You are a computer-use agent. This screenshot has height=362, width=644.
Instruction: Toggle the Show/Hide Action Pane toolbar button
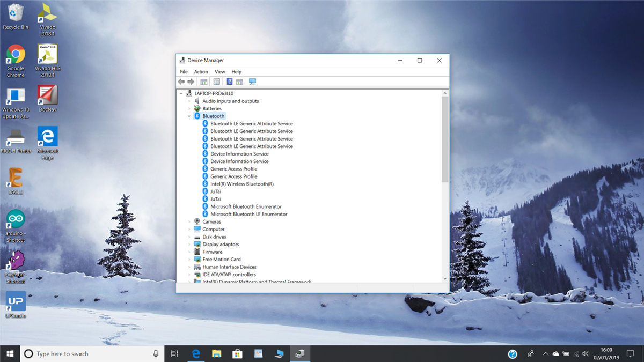(239, 82)
